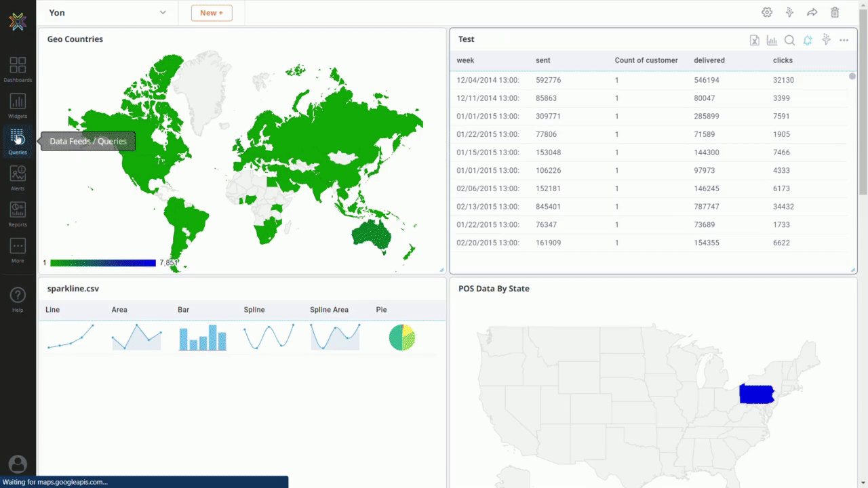
Task: Click the Help question mark icon
Action: point(18,298)
